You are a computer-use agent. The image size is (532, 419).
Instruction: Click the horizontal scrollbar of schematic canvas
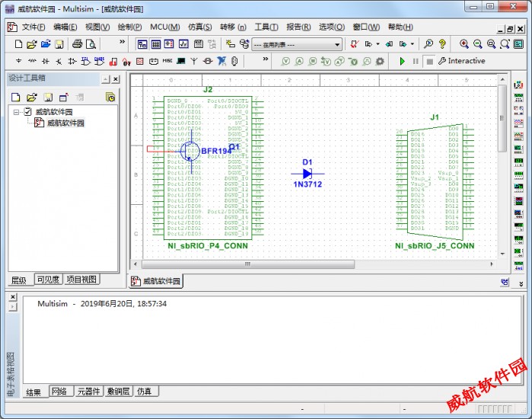248,264
